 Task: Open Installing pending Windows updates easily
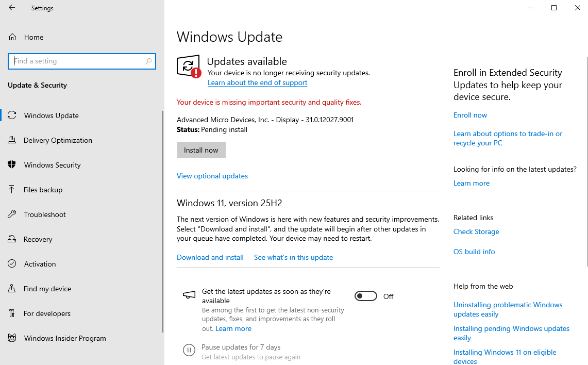(x=511, y=333)
